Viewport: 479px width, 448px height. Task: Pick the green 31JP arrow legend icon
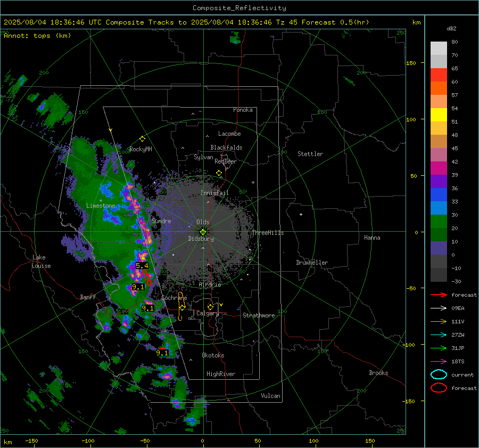click(439, 348)
